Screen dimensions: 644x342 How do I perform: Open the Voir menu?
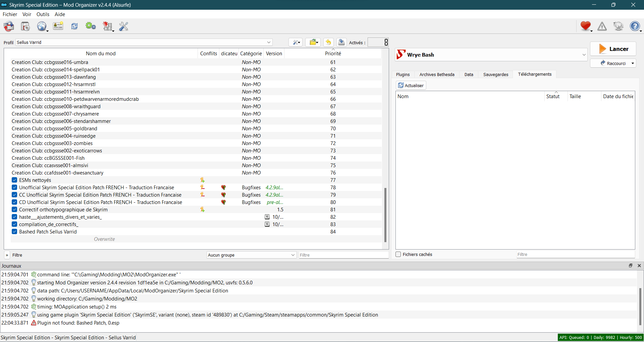tap(27, 14)
